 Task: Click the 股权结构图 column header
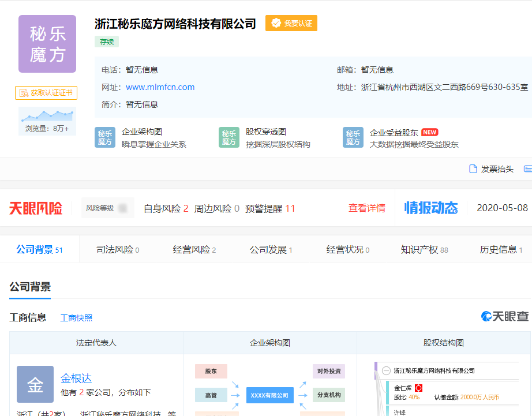click(x=444, y=343)
